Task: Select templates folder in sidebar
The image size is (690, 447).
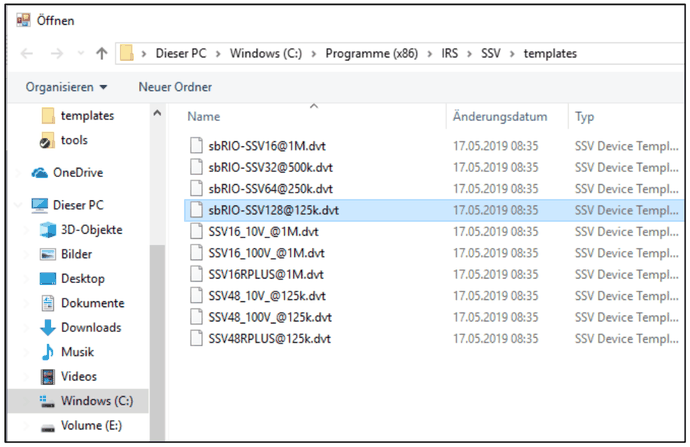Action: (87, 116)
